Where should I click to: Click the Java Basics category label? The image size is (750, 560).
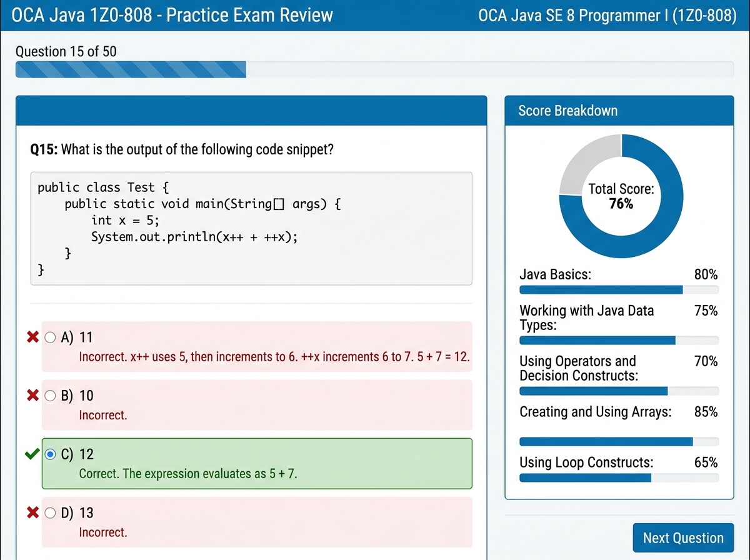(x=556, y=274)
